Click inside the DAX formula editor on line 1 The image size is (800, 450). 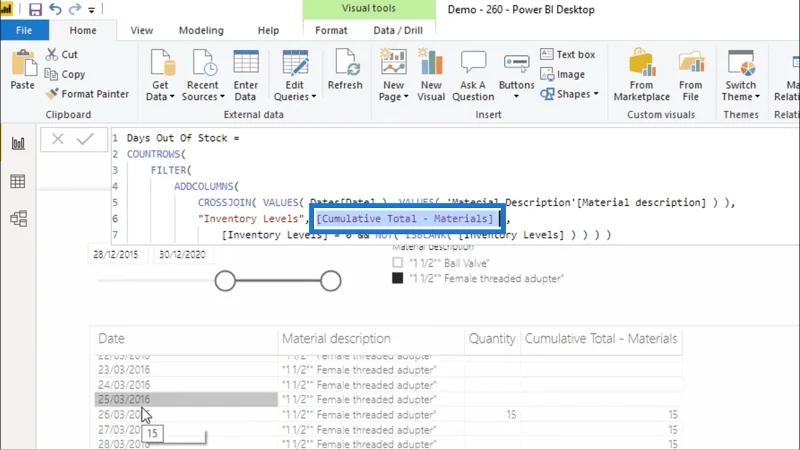click(x=183, y=138)
